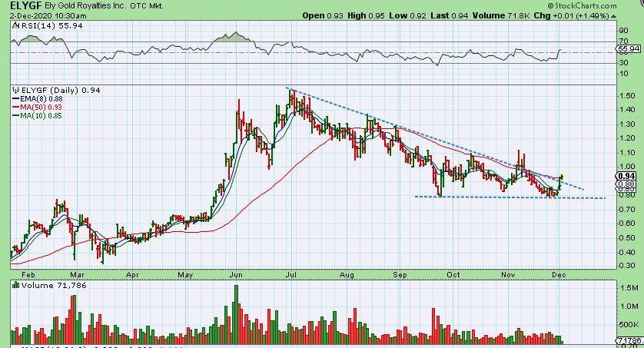Screen dimensions: 644x348
Task: Click the Last 0.94 value in header
Action: (450, 15)
